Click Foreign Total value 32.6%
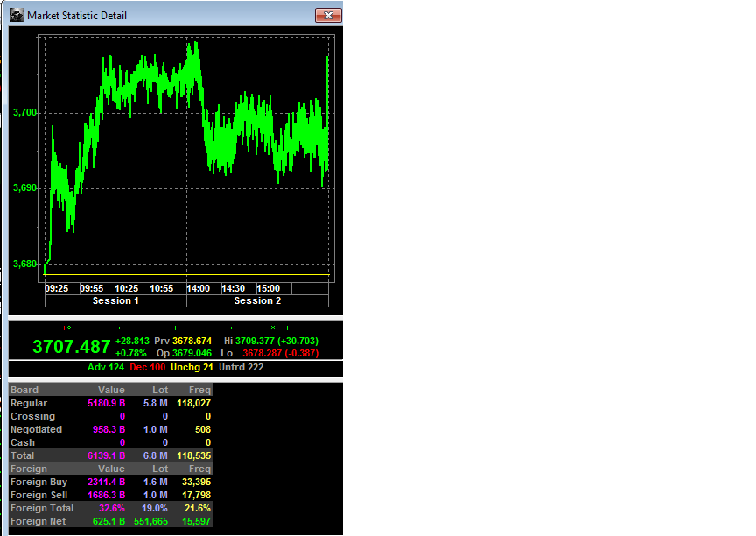Screen dimensions: 756x536 (112, 508)
